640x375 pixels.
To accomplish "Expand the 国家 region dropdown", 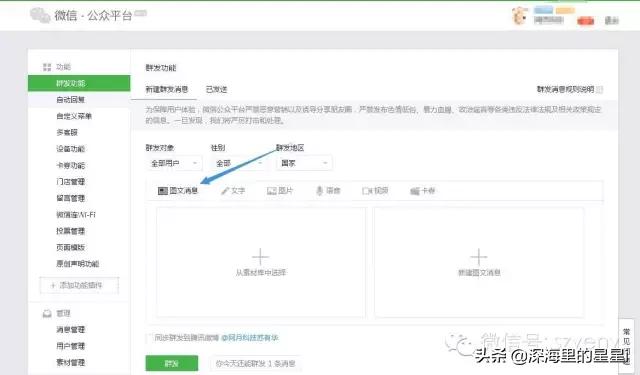I will [x=304, y=163].
